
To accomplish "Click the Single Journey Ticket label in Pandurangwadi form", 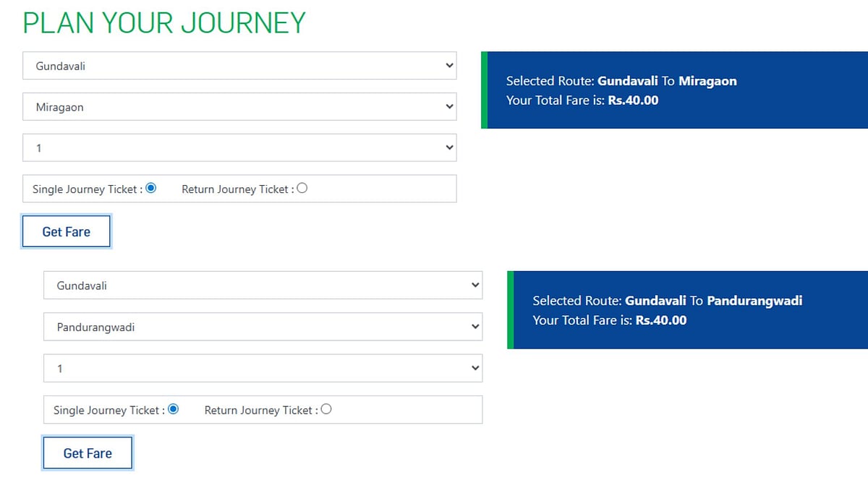I will click(109, 410).
